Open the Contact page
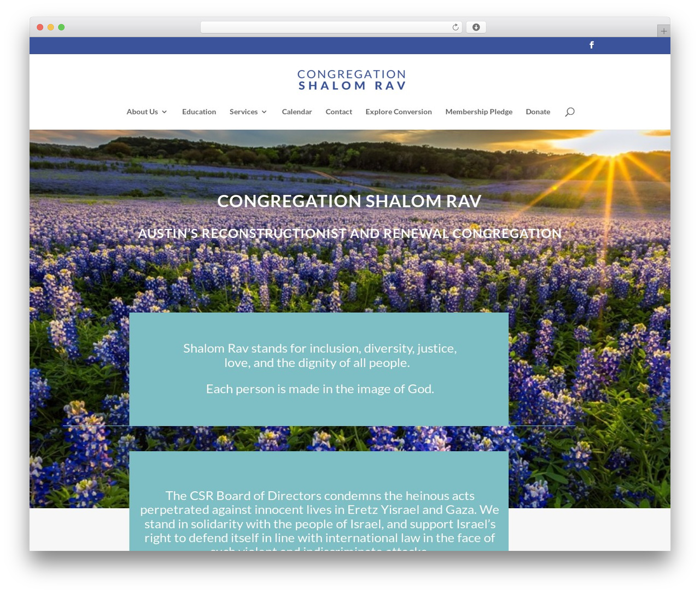This screenshot has width=700, height=593. point(339,112)
